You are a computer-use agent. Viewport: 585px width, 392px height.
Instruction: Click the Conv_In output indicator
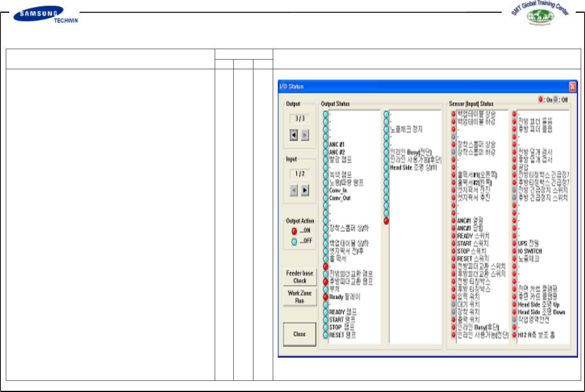(x=325, y=190)
